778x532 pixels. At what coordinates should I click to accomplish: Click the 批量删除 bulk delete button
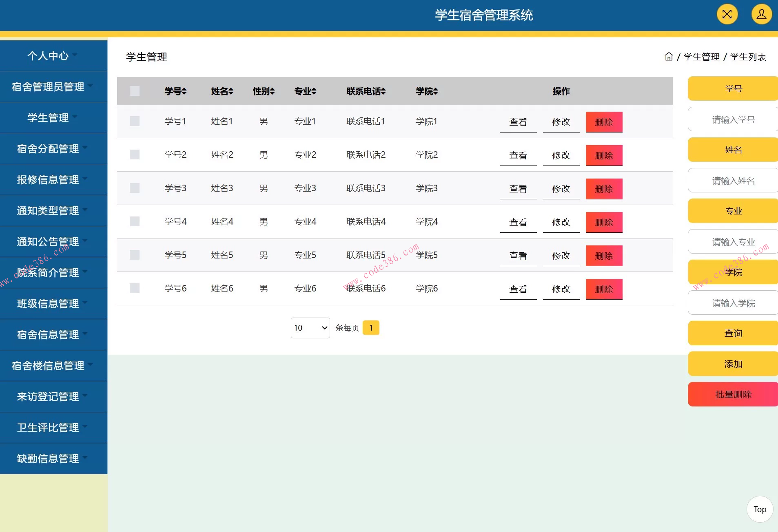click(x=732, y=394)
